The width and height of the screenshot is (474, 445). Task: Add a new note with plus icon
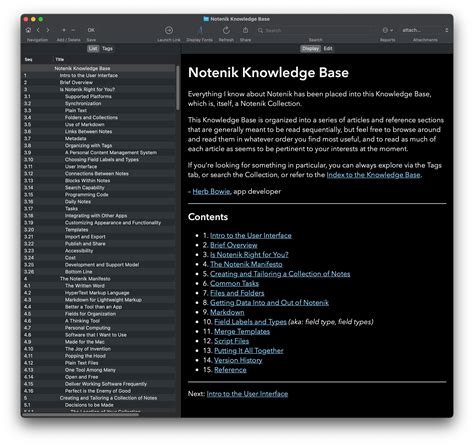[x=64, y=30]
